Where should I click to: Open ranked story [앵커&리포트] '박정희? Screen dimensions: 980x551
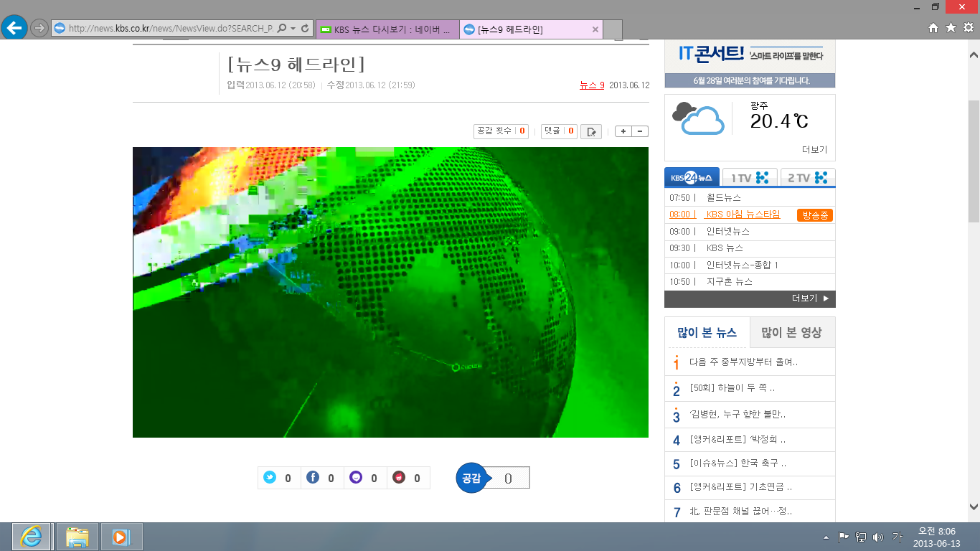point(738,440)
